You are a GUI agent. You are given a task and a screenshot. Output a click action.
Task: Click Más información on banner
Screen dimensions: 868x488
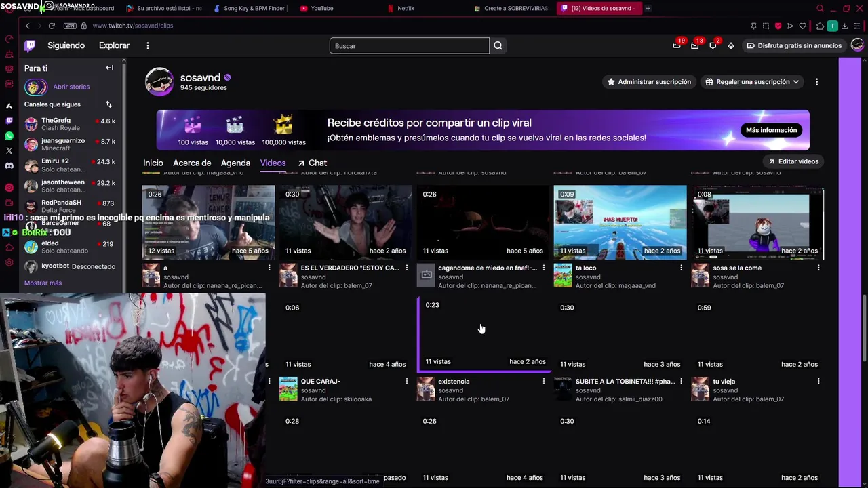771,130
